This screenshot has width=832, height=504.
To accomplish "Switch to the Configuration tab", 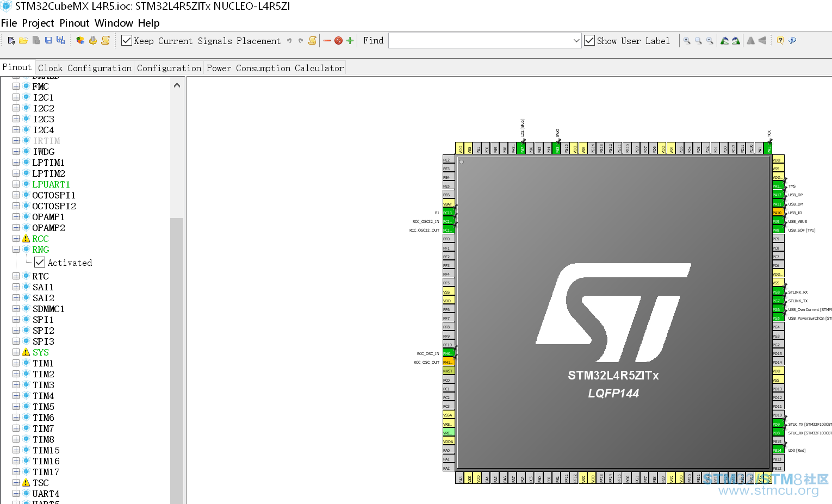I will tap(169, 68).
